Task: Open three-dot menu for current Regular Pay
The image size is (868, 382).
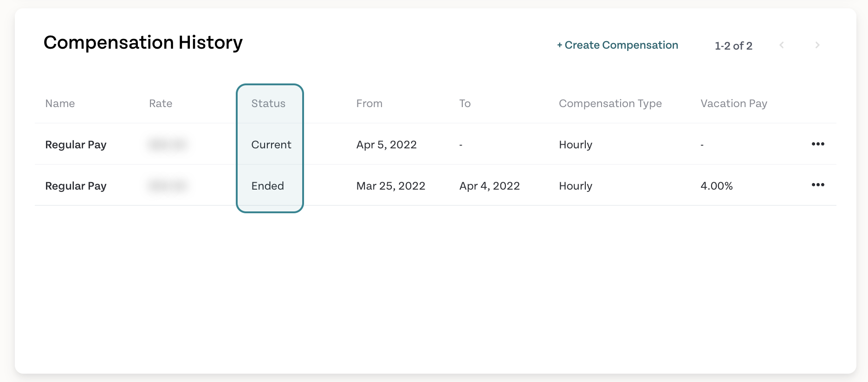Action: (x=818, y=144)
